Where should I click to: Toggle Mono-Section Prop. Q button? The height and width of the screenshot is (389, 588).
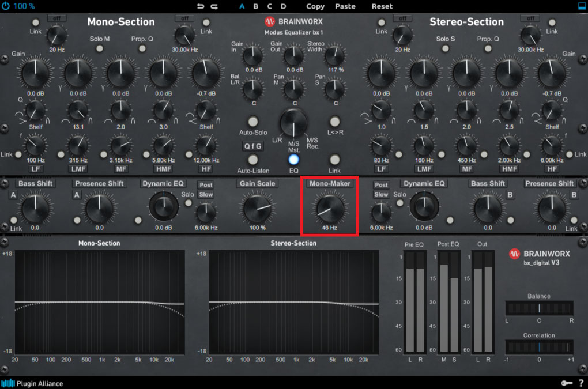click(142, 48)
